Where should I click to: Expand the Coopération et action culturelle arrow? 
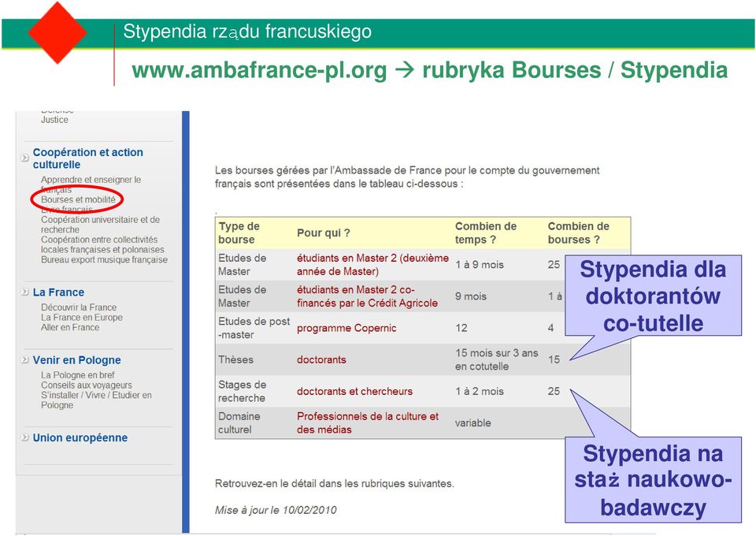tap(24, 158)
